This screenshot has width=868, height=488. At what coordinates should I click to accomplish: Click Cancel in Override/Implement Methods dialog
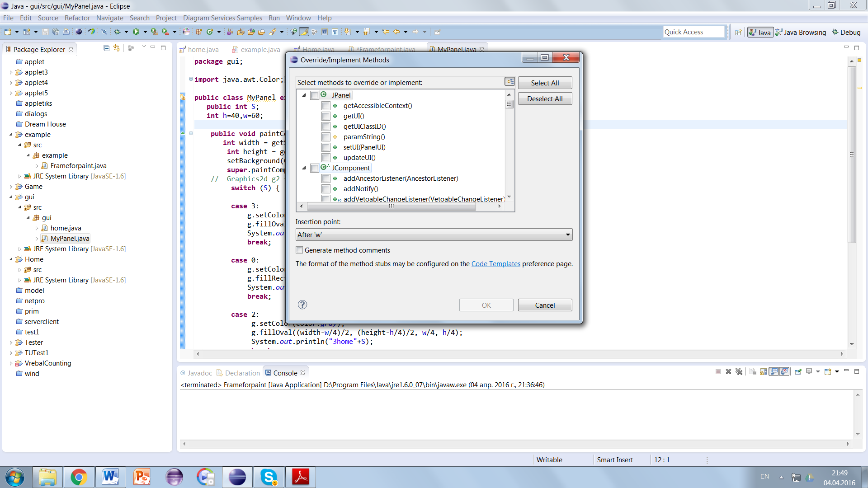(545, 305)
